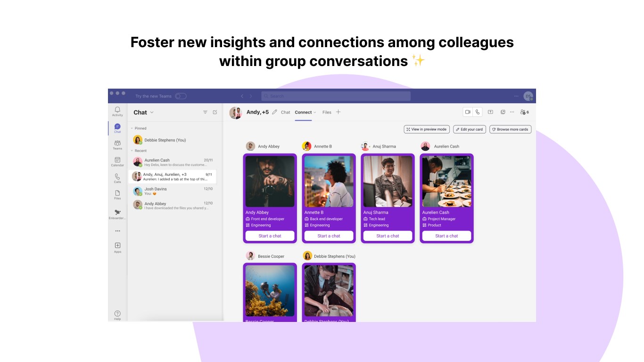Switch to the Files tab
Image resolution: width=644 pixels, height=362 pixels.
pos(327,112)
